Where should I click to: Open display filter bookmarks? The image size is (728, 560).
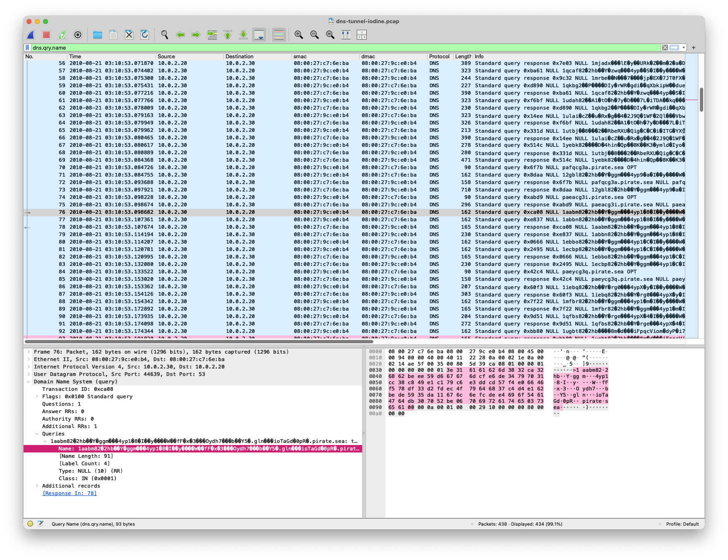coord(27,48)
